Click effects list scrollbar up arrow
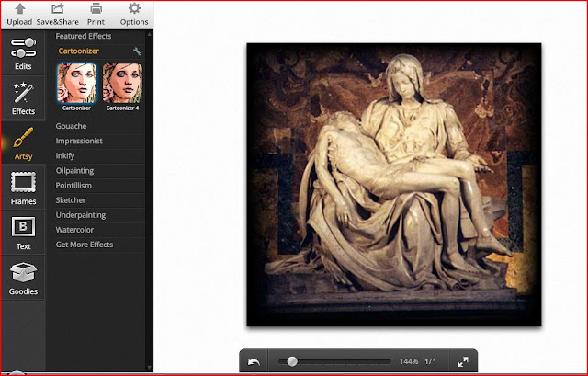 [x=149, y=34]
